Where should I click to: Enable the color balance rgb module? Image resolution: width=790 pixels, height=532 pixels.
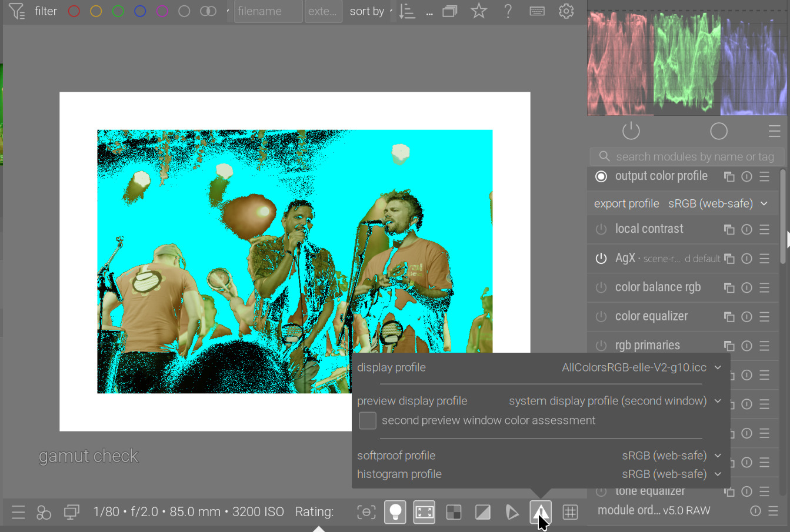601,287
